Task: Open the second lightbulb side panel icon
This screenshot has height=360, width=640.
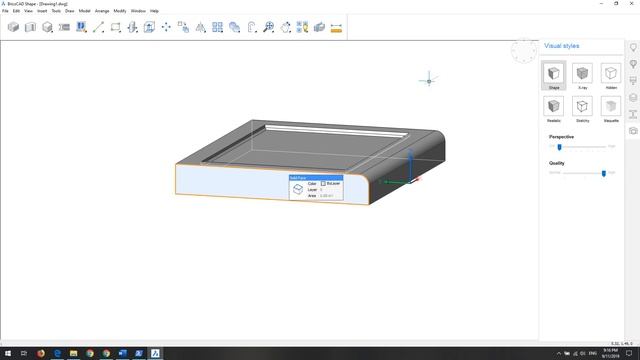Action: click(633, 64)
